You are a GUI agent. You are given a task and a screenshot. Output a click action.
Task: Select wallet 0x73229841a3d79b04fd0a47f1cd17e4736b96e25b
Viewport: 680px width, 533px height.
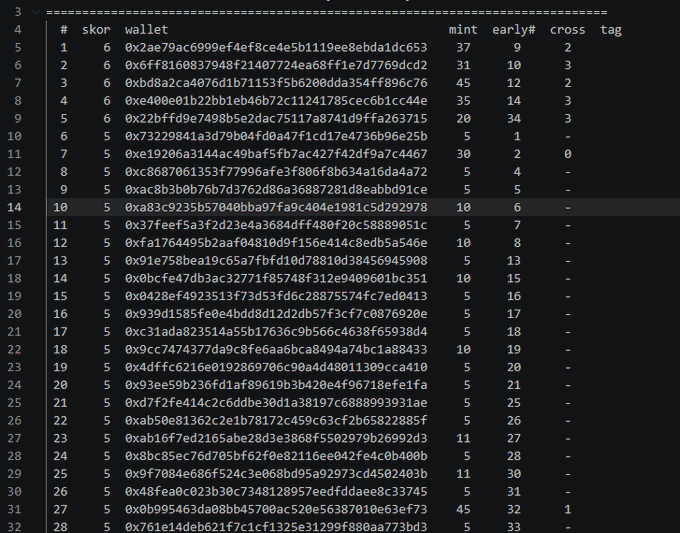point(276,136)
